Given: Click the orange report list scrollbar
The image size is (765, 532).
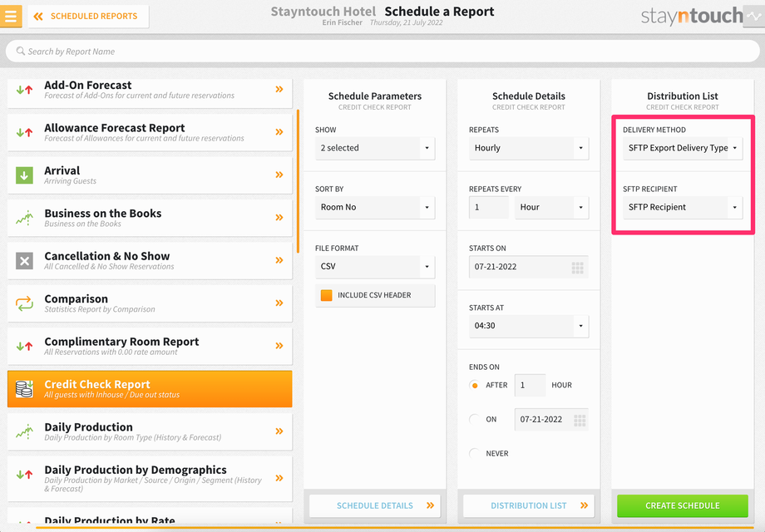Looking at the screenshot, I should 298,181.
